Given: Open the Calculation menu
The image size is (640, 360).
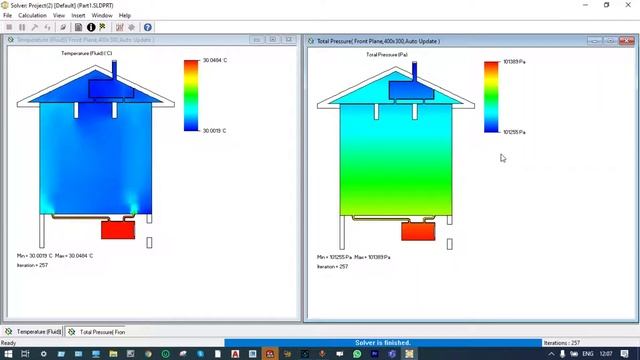Looking at the screenshot, I should 32,16.
